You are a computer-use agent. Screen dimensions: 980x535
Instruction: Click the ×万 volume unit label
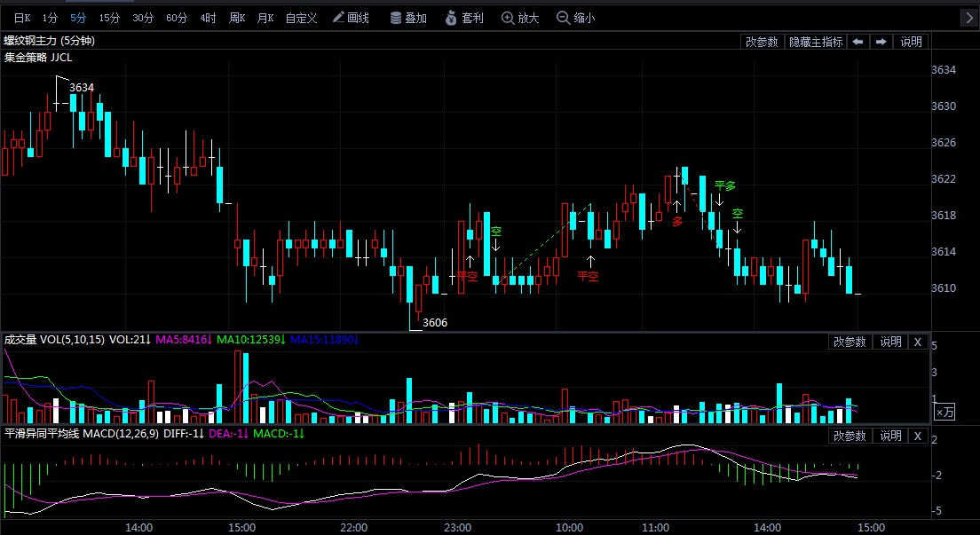click(x=945, y=412)
